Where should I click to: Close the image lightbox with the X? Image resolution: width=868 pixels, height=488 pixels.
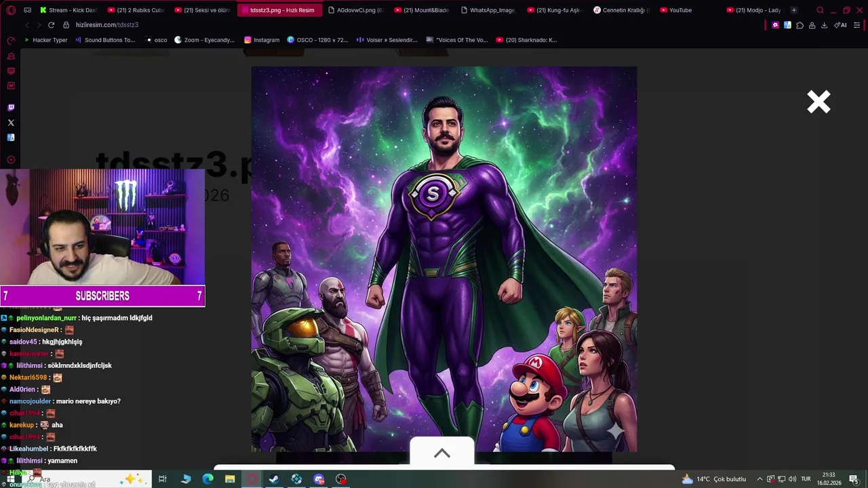818,102
